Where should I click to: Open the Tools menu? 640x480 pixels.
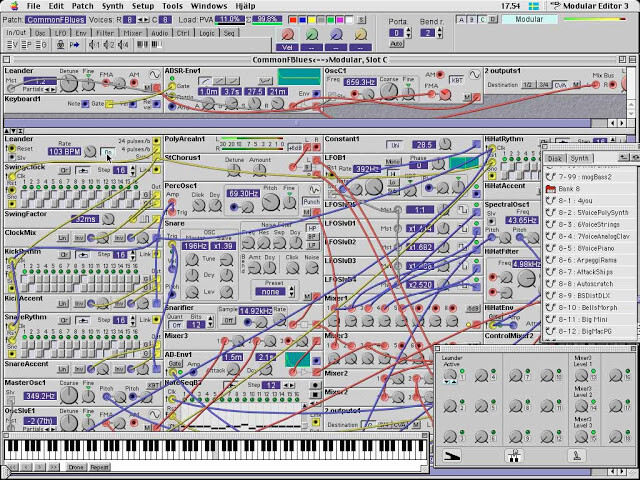click(x=172, y=6)
